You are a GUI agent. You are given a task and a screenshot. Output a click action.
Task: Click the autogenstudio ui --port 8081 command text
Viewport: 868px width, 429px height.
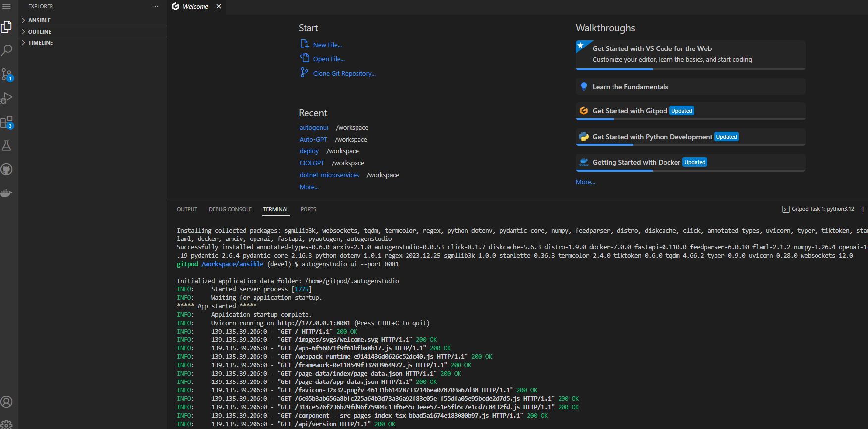point(350,264)
